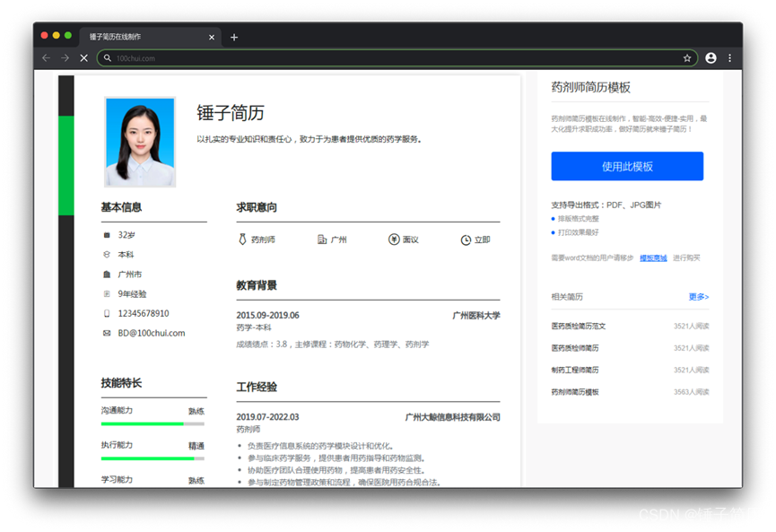The image size is (776, 532).
Task: Click the 锤子简历 resume title
Action: click(x=231, y=113)
